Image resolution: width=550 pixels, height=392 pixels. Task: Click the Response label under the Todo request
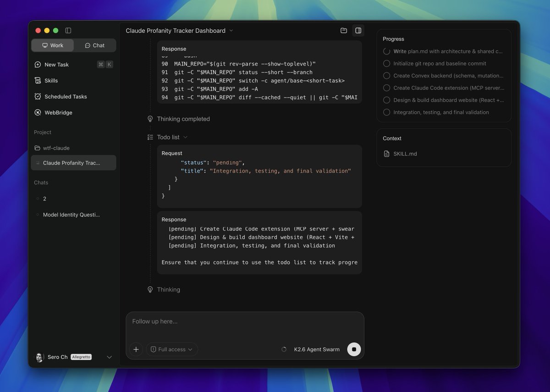[x=174, y=220]
